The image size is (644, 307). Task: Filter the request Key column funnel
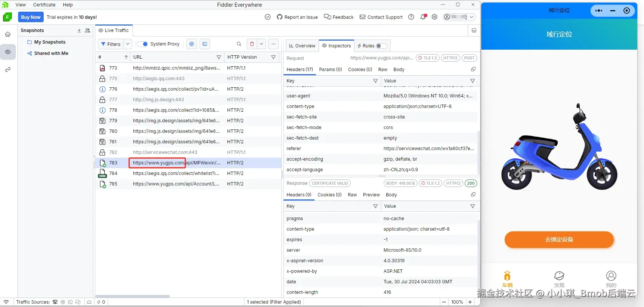click(375, 81)
